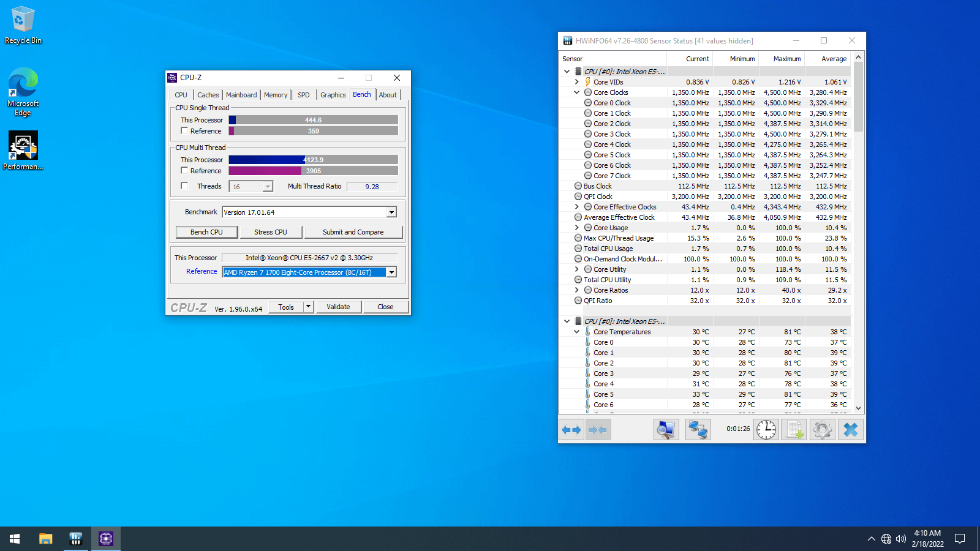Image resolution: width=980 pixels, height=551 pixels.
Task: Open HWiNFO sensor settings gear
Action: (823, 430)
